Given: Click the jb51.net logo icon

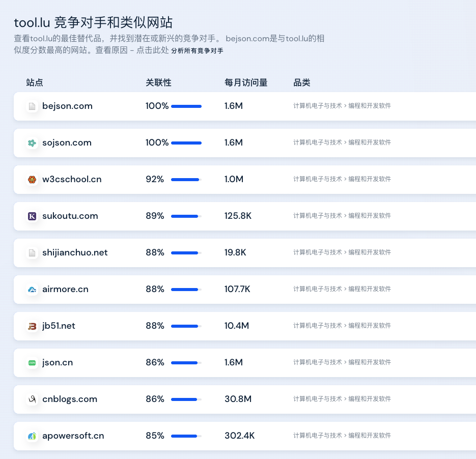Looking at the screenshot, I should click(x=32, y=326).
